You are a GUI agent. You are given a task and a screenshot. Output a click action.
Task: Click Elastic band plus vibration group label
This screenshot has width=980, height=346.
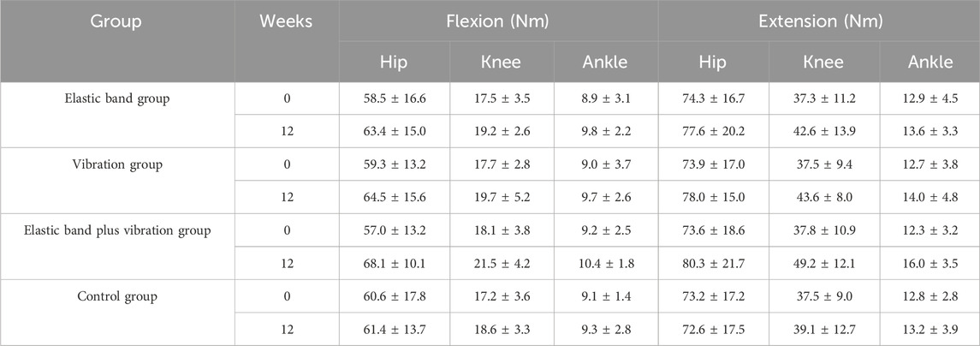click(x=117, y=230)
